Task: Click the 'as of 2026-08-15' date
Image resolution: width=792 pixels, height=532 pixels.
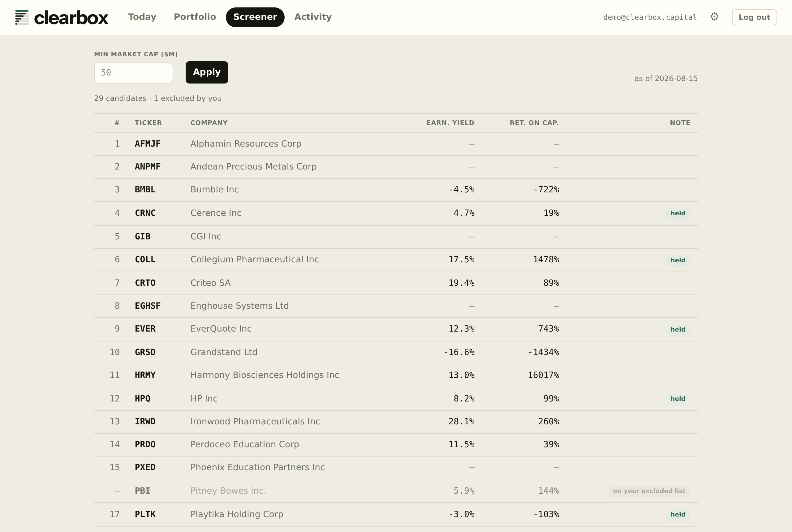Action: (666, 79)
